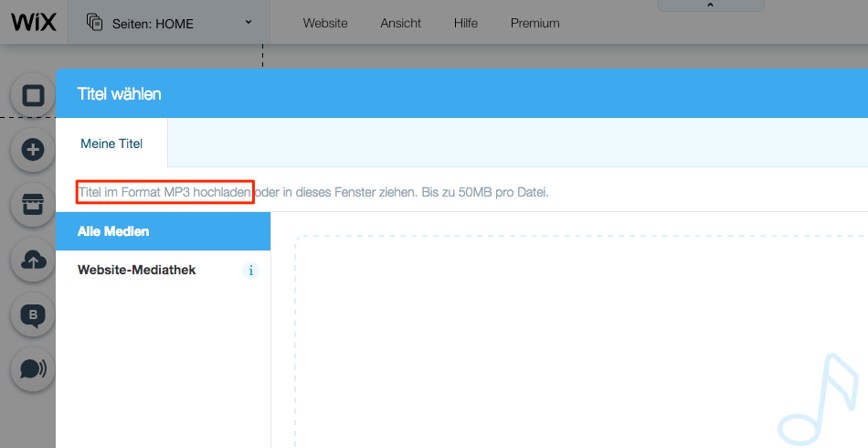Open the chat bubble sidebar icon
The height and width of the screenshot is (448, 868).
[x=34, y=368]
